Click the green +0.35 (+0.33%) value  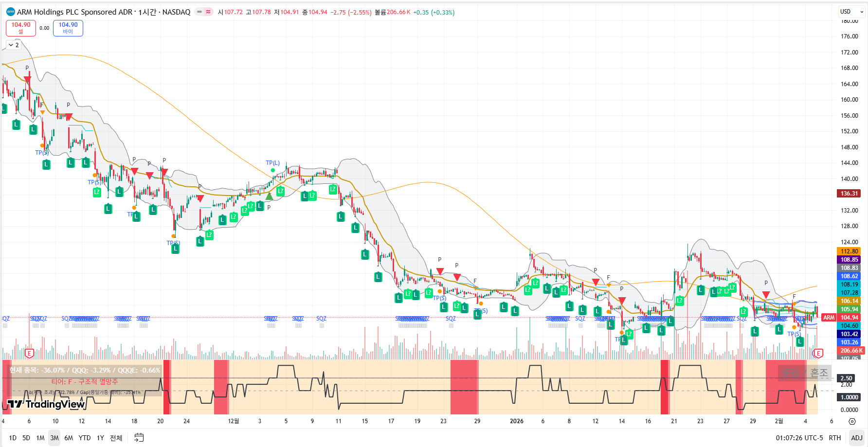point(434,12)
